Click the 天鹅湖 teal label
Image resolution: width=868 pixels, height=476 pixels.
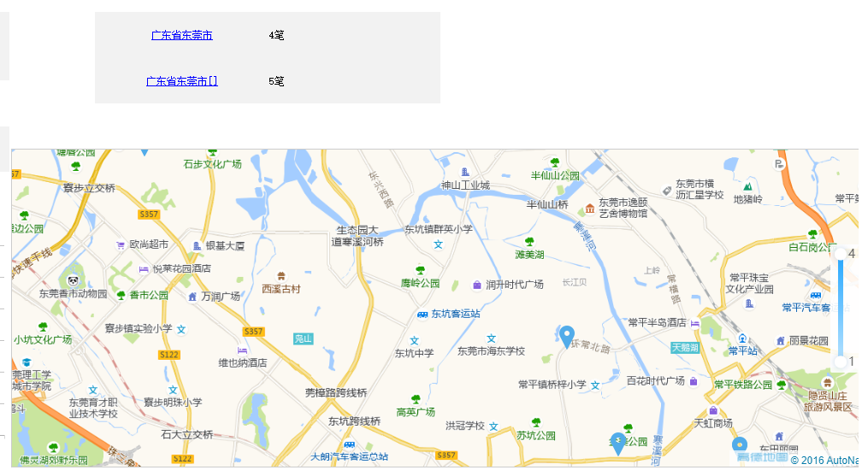point(685,348)
